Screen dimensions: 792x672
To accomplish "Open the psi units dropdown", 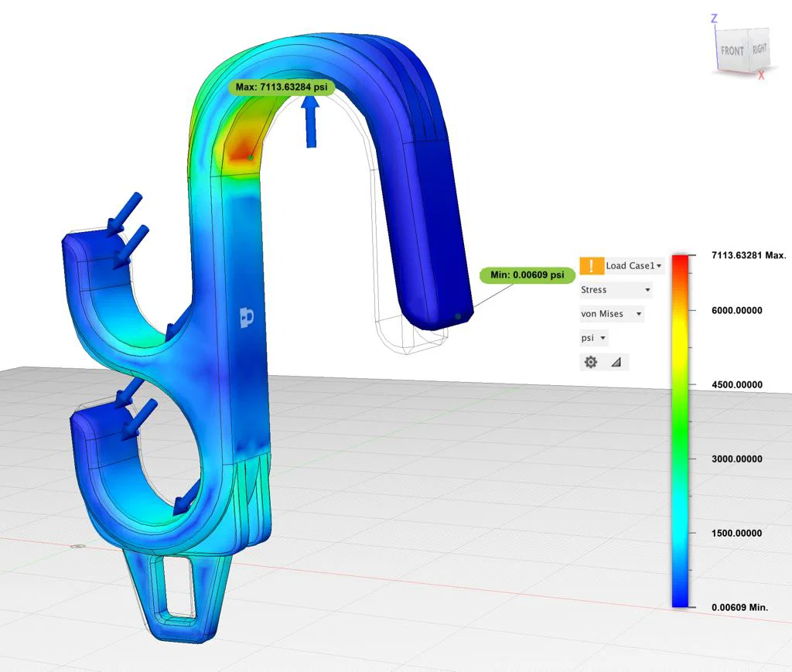I will 593,338.
